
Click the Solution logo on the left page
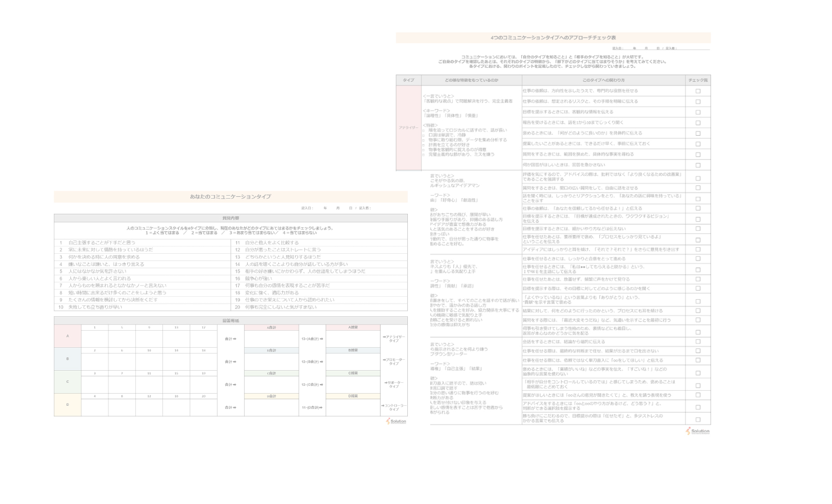pos(396,421)
